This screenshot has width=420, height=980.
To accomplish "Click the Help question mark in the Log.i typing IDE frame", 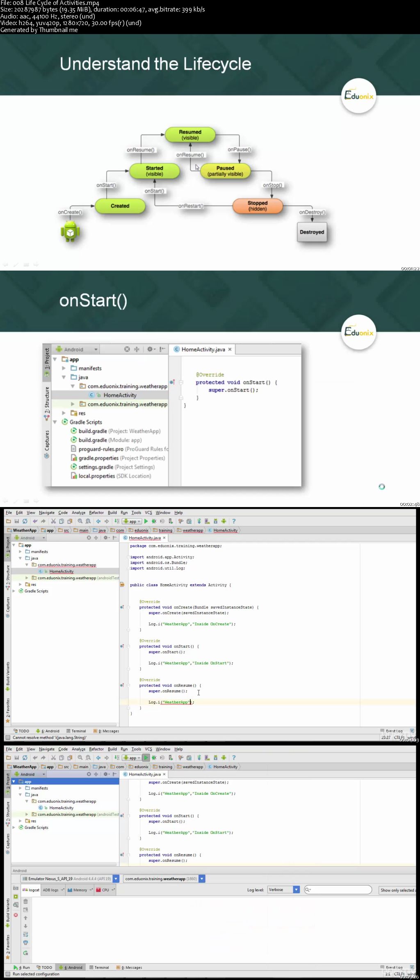I will click(x=234, y=521).
